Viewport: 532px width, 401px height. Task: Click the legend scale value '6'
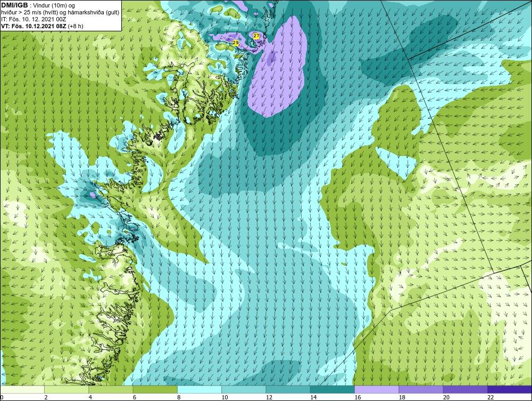(x=135, y=398)
